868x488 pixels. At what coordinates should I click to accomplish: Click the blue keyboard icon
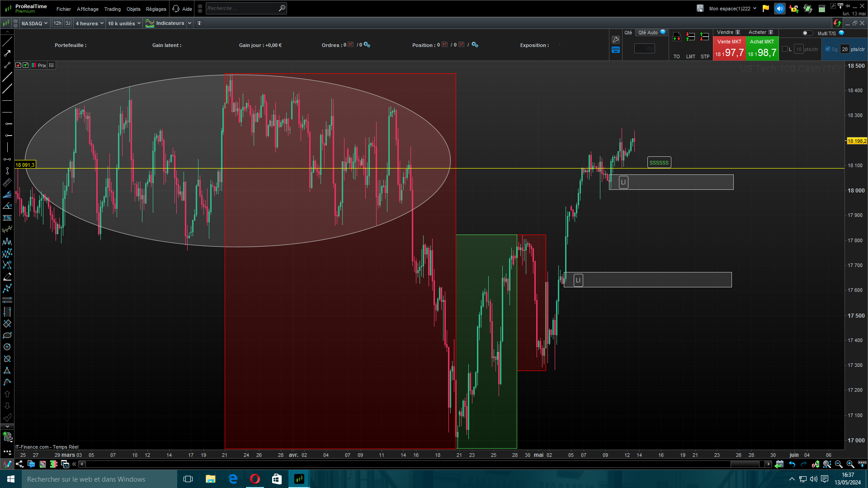tap(615, 50)
